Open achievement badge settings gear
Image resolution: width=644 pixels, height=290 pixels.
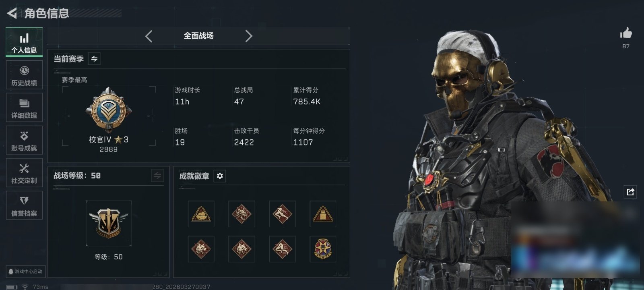(220, 176)
